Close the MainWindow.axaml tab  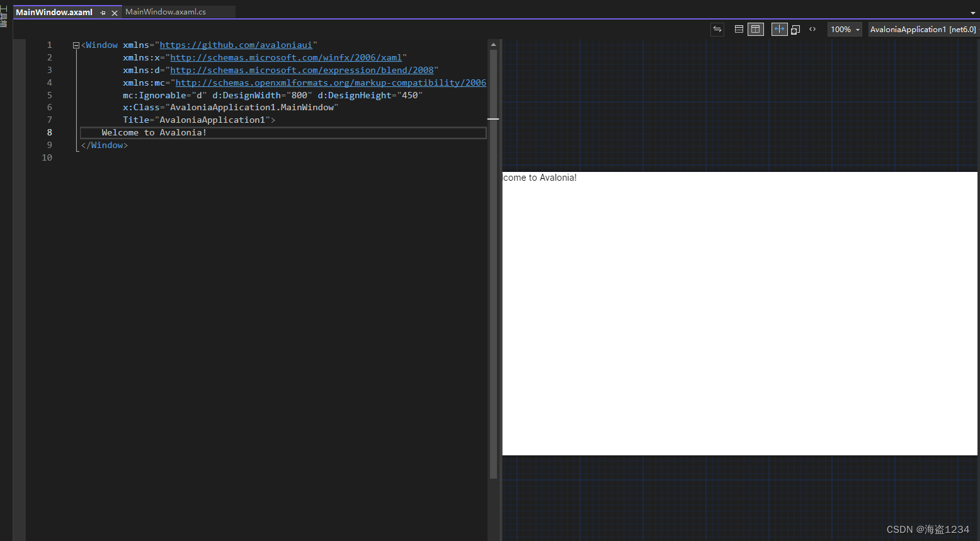coord(115,13)
